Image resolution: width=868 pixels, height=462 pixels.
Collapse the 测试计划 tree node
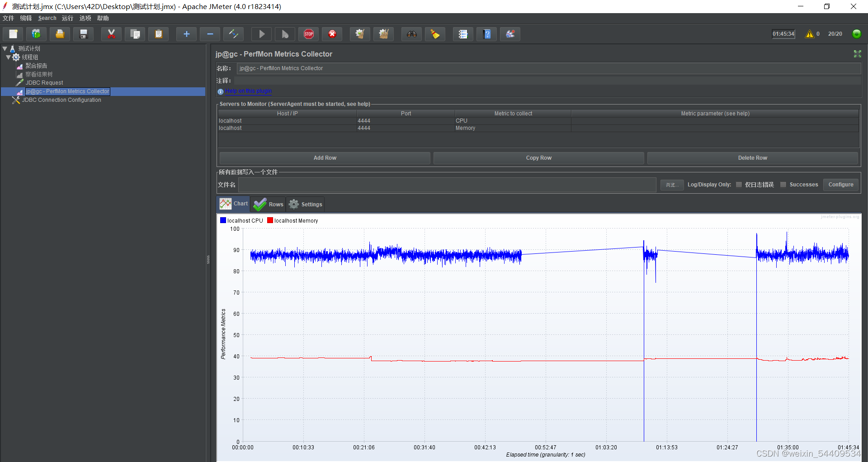(x=5, y=48)
